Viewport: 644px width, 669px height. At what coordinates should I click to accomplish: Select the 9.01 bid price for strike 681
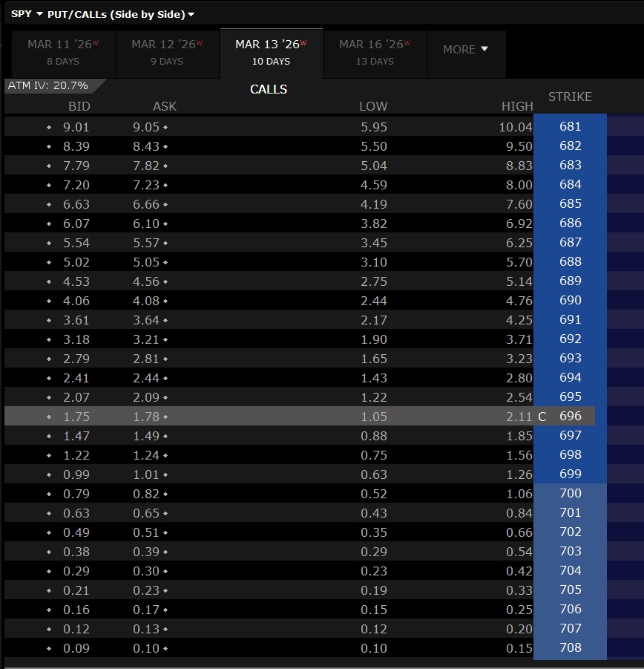tap(76, 127)
